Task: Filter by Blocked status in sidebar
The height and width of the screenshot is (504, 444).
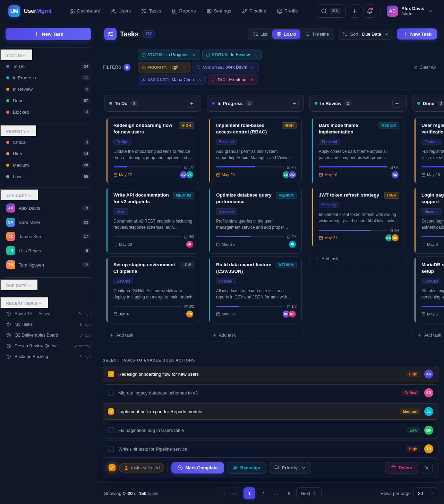Action: [48, 112]
